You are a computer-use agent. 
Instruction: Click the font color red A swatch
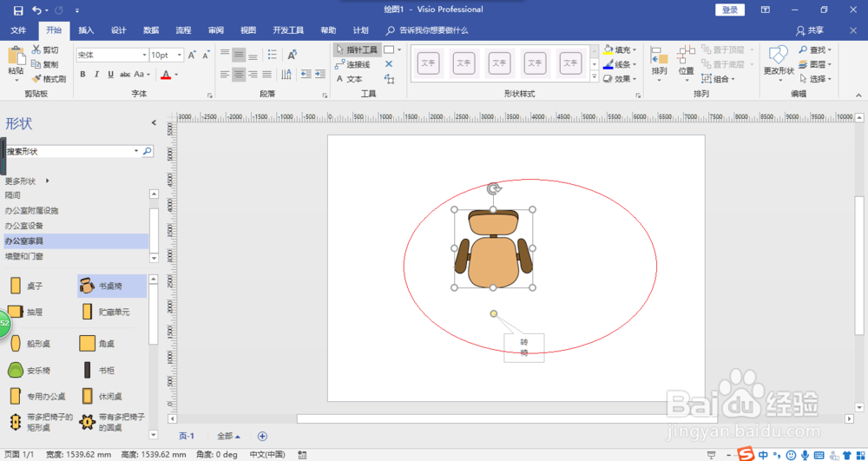pos(166,74)
